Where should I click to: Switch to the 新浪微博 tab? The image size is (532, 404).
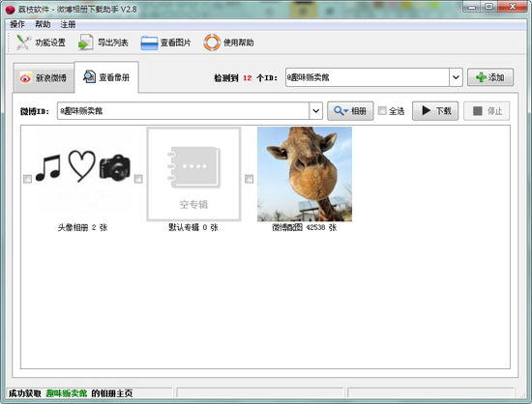click(x=44, y=77)
